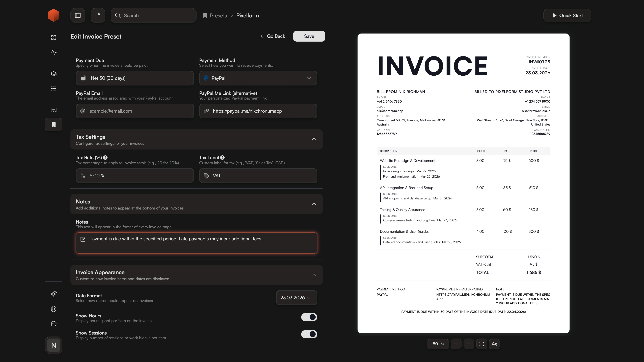Open the feedback chat bubble icon
Screen dimensions: 644x362
coord(53,324)
